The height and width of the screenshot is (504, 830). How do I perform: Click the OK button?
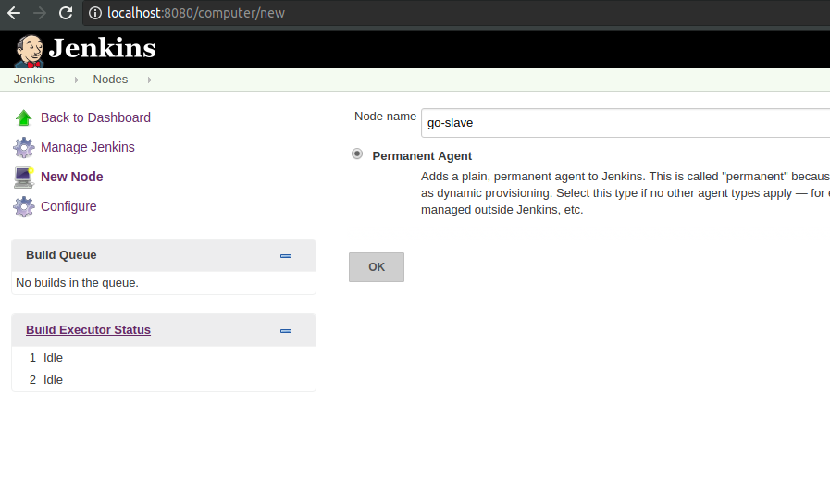[377, 267]
